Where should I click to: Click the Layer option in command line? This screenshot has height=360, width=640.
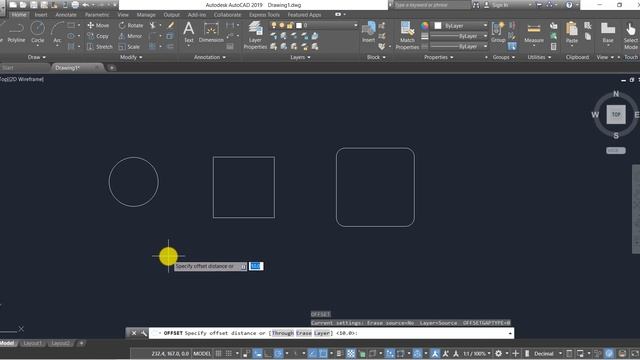point(322,333)
